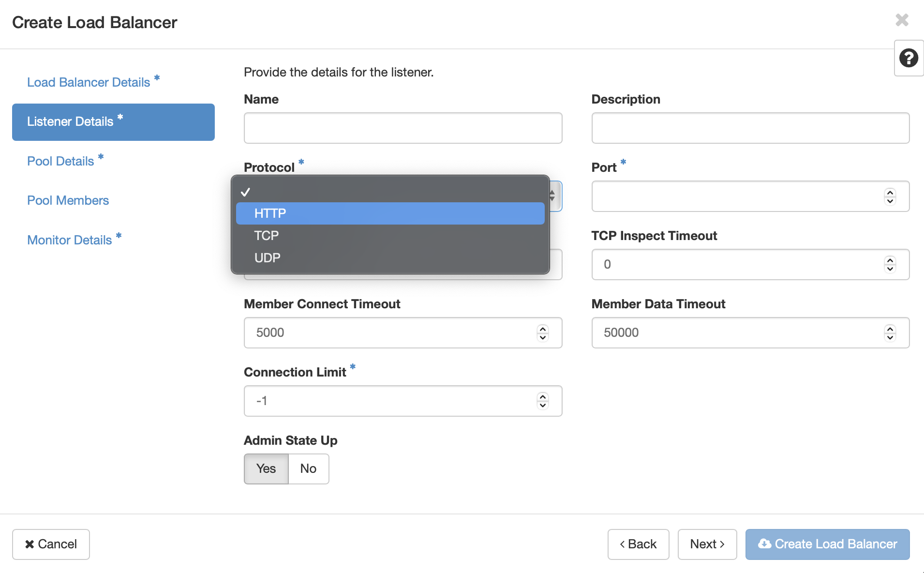Go Back to the previous step
This screenshot has height=573, width=924.
(x=638, y=544)
